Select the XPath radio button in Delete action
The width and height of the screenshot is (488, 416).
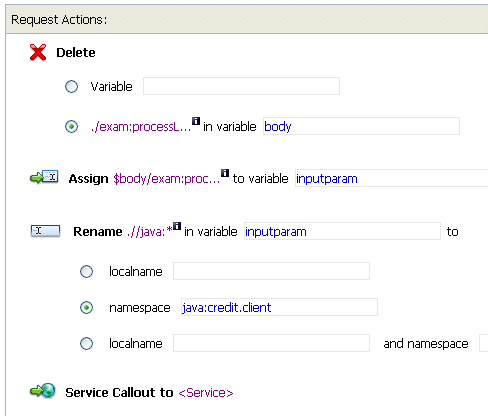71,127
